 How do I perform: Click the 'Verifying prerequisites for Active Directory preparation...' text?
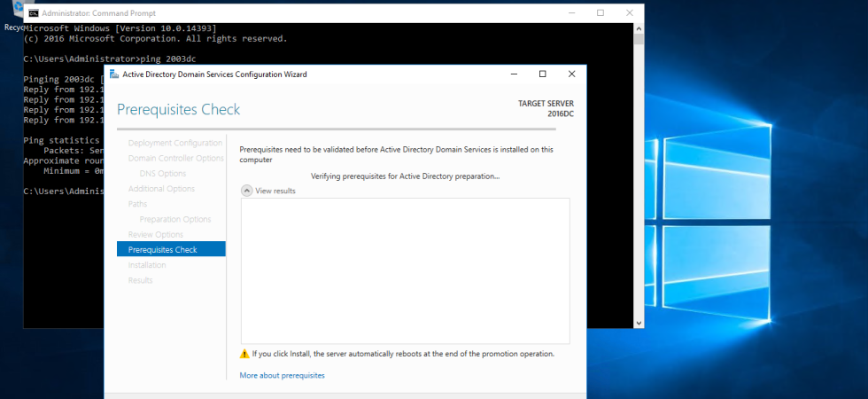coord(406,176)
